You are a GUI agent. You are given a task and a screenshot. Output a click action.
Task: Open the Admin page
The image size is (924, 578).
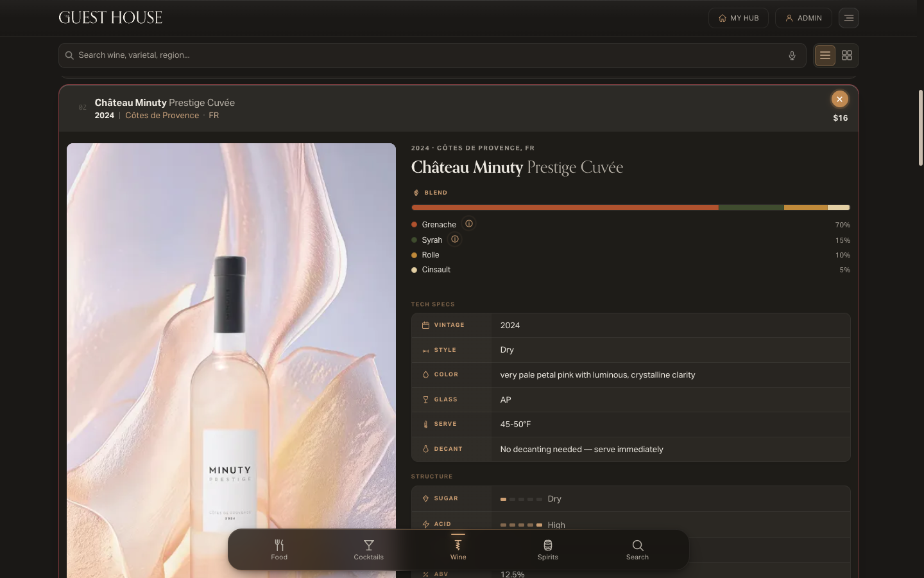point(803,18)
